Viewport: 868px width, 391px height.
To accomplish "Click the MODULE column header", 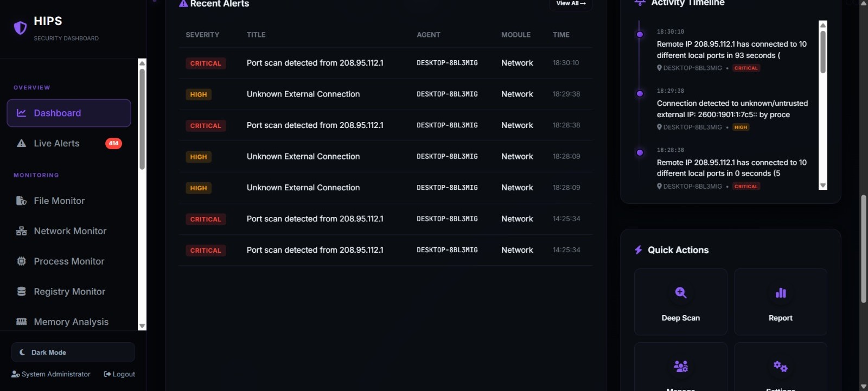I will (516, 35).
